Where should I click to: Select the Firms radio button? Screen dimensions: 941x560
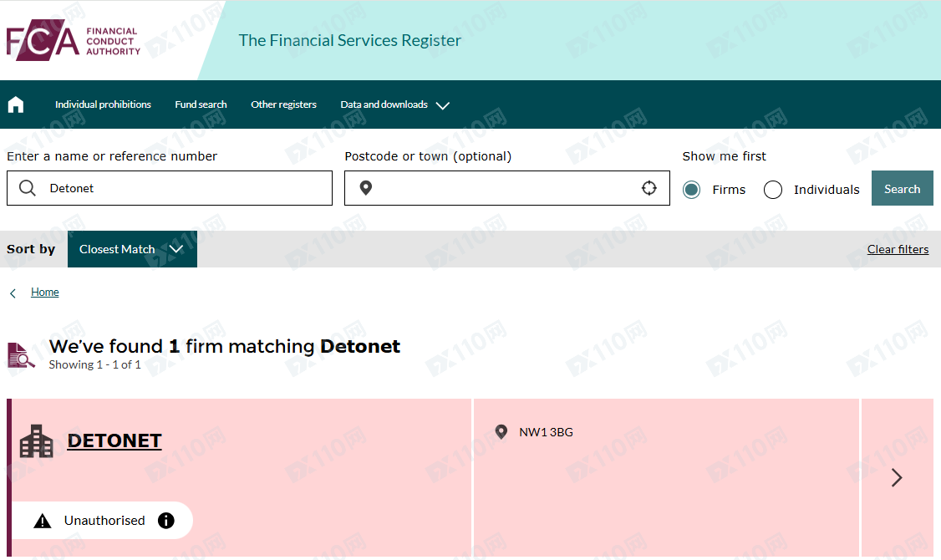pyautogui.click(x=691, y=190)
